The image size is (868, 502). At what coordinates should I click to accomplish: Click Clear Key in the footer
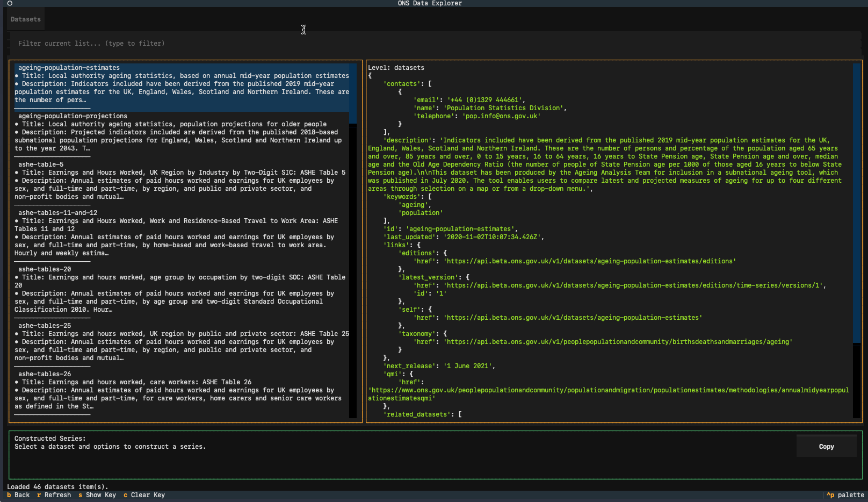coord(144,495)
